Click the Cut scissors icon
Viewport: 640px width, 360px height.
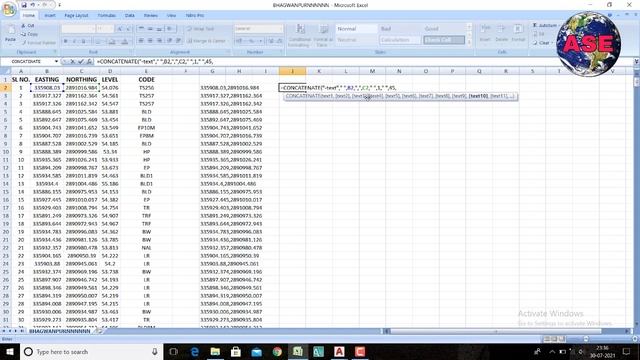pos(23,26)
